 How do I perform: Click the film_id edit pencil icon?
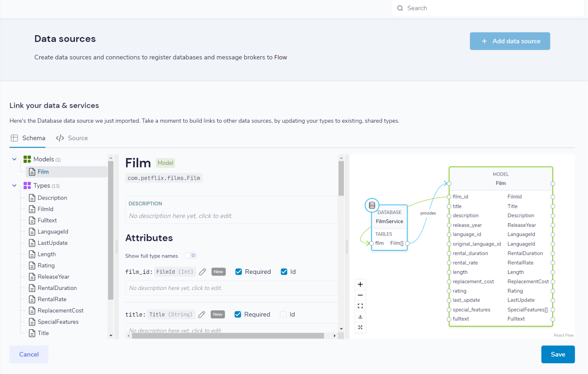[201, 272]
